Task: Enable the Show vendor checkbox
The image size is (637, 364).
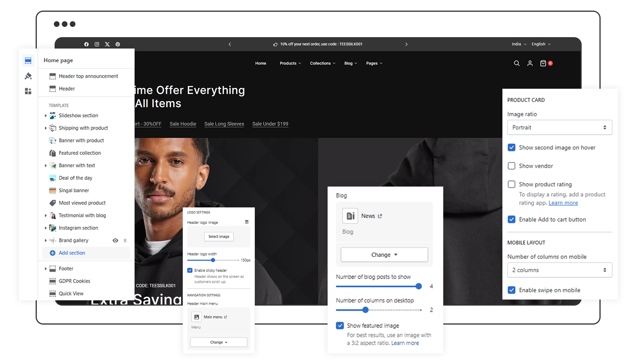Action: (x=511, y=166)
